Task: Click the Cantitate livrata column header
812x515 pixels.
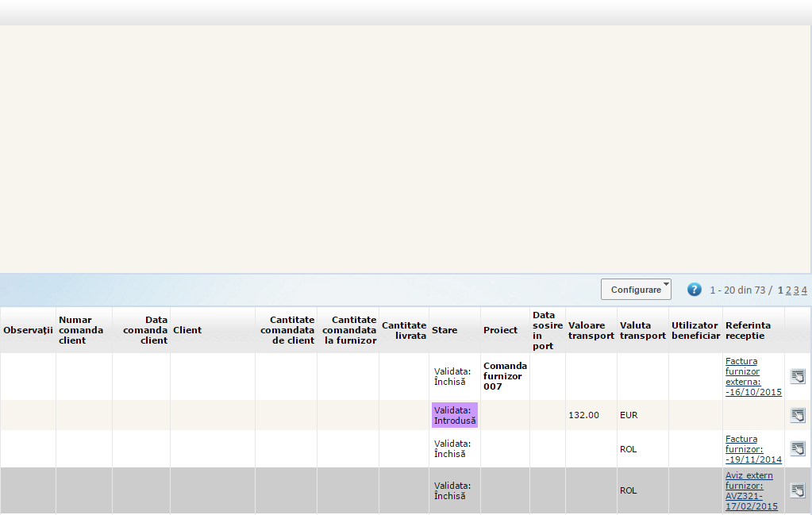Action: (404, 330)
